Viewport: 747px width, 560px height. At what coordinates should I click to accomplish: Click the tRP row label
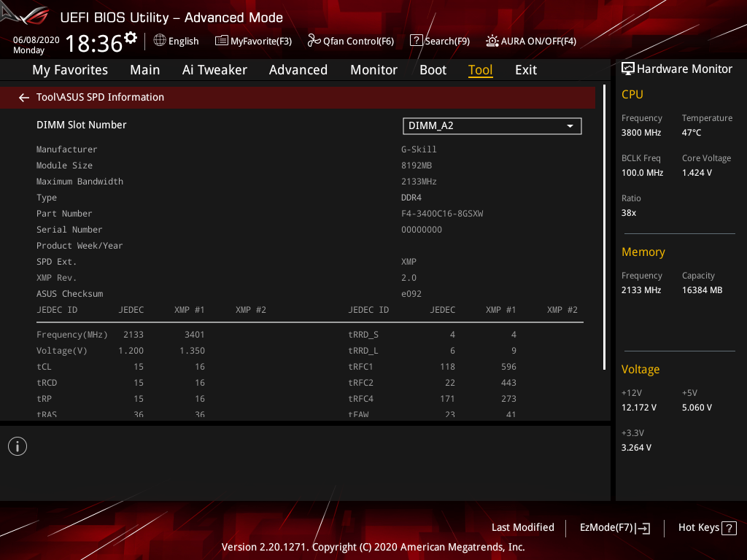(44, 399)
